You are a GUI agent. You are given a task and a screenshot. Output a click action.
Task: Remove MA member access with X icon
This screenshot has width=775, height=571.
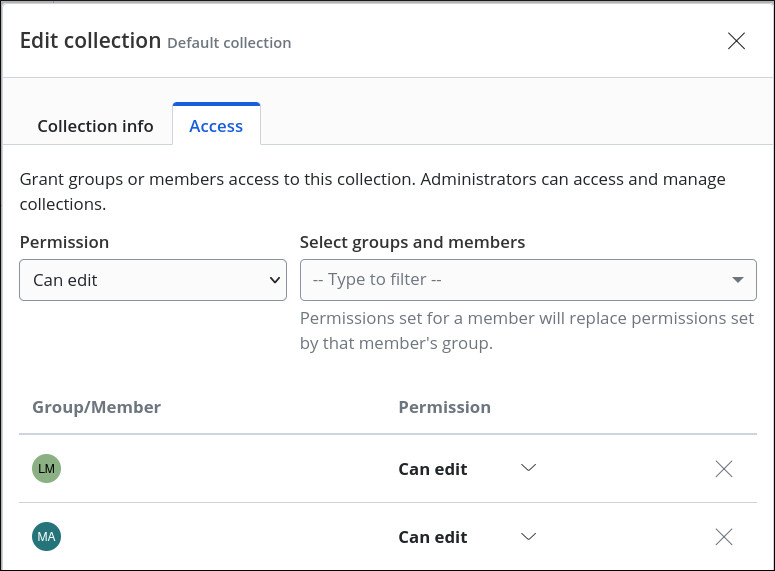pyautogui.click(x=724, y=537)
